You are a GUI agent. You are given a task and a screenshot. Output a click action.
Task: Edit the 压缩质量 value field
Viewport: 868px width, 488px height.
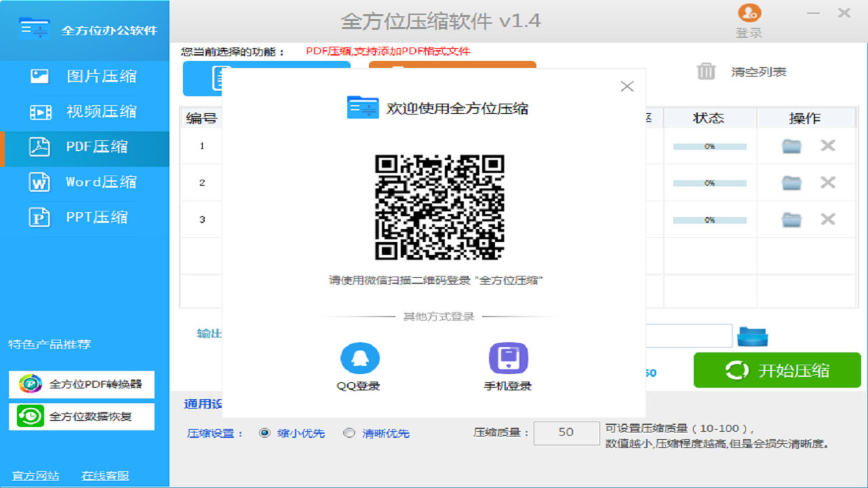(566, 433)
